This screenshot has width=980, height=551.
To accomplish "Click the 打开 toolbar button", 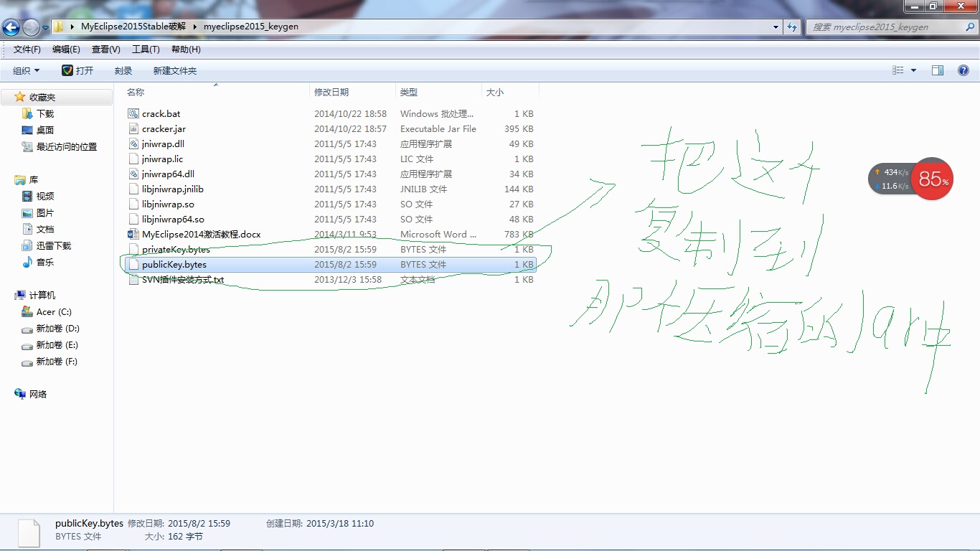I will click(x=77, y=70).
